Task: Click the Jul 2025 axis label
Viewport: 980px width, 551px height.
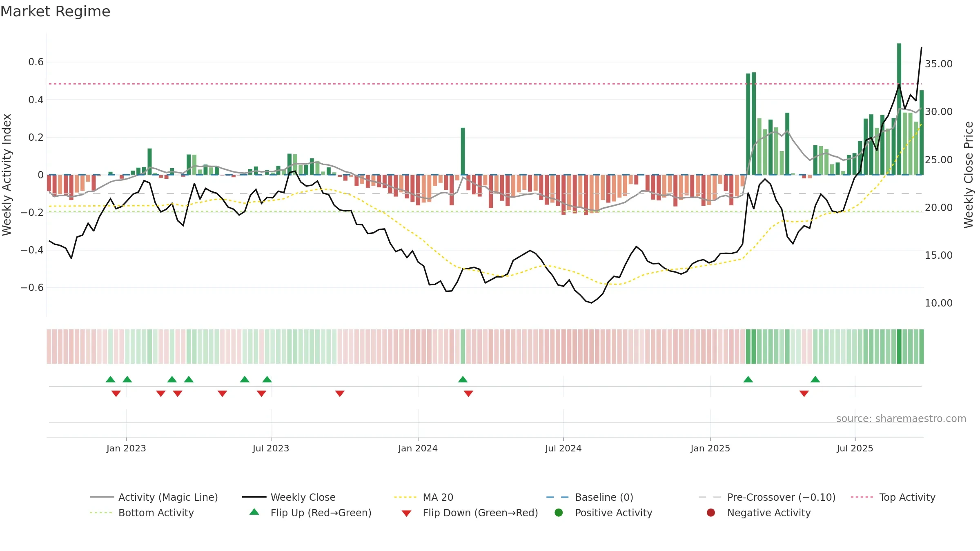Action: [855, 448]
